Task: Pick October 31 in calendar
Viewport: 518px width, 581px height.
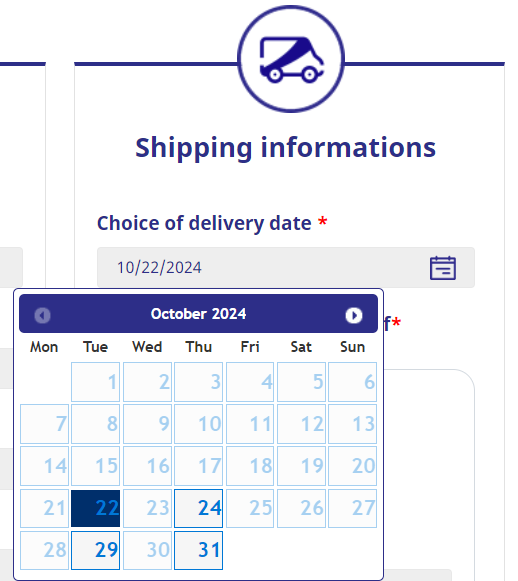Action: [199, 550]
